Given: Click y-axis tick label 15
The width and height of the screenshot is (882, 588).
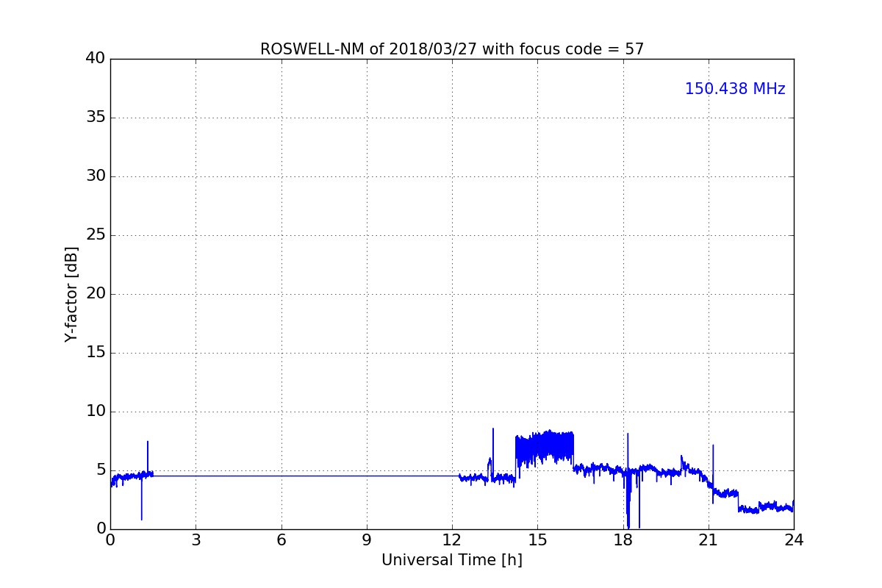Looking at the screenshot, I should point(96,353).
